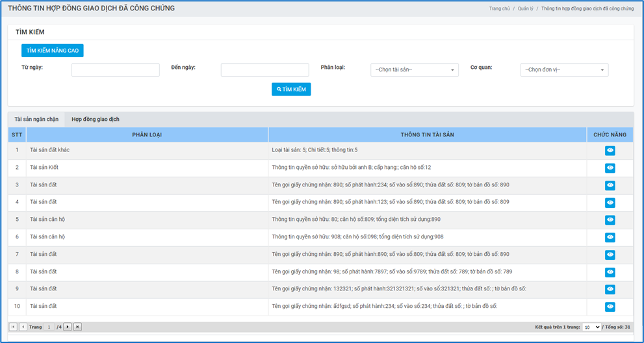The image size is (644, 343).
Task: Click the TÌM KIẾM search button
Action: coord(291,90)
